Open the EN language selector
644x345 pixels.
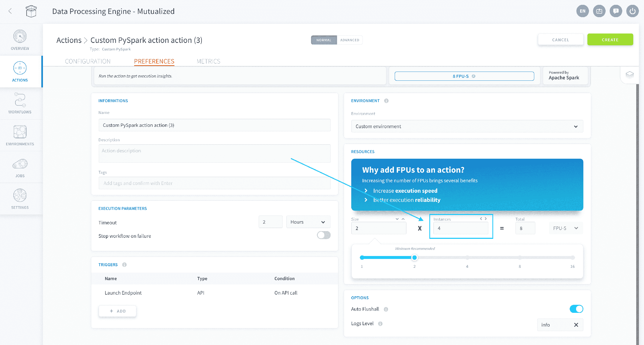(583, 11)
